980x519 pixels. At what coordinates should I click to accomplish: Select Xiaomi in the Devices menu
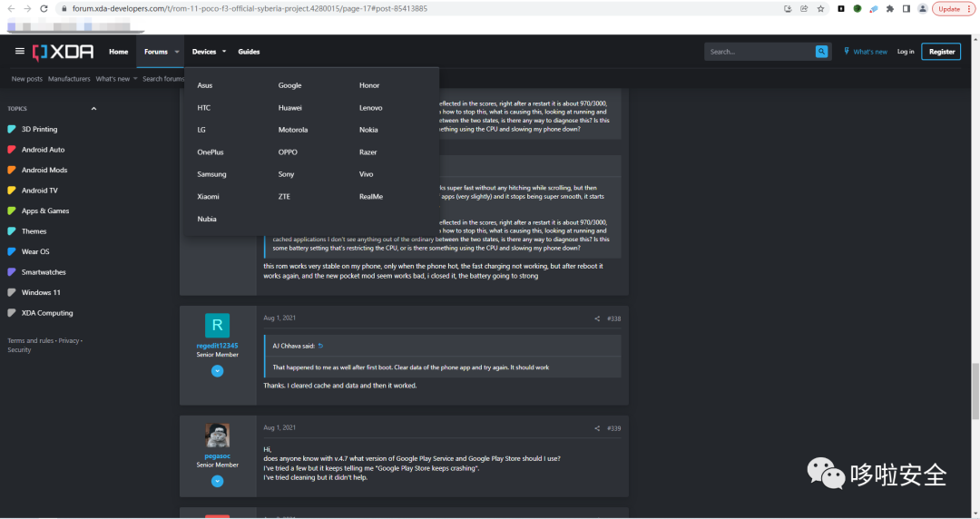pos(208,197)
